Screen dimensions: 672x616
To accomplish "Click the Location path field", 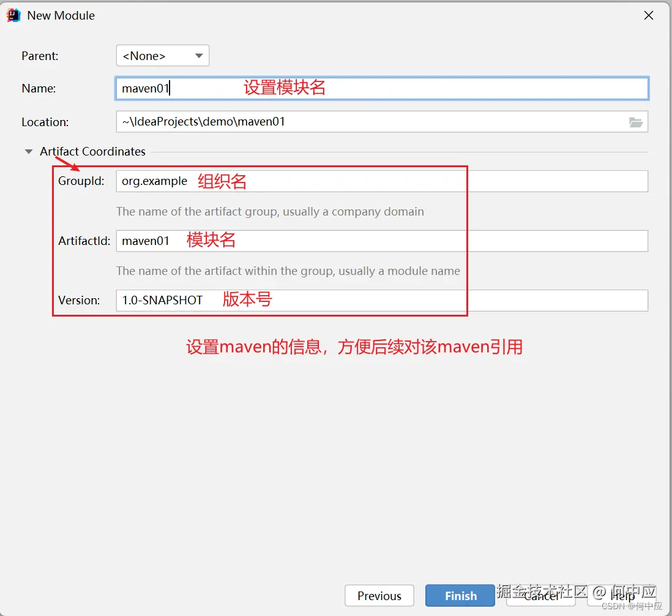I will point(382,122).
